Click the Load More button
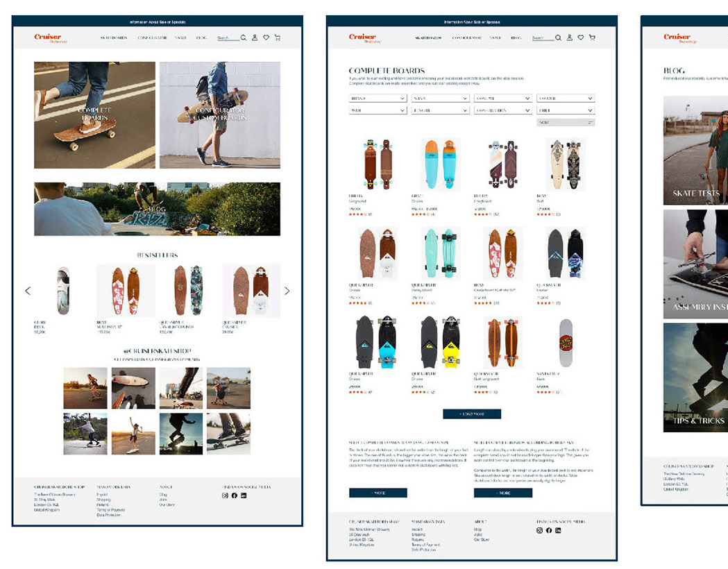The width and height of the screenshot is (728, 569). [472, 414]
